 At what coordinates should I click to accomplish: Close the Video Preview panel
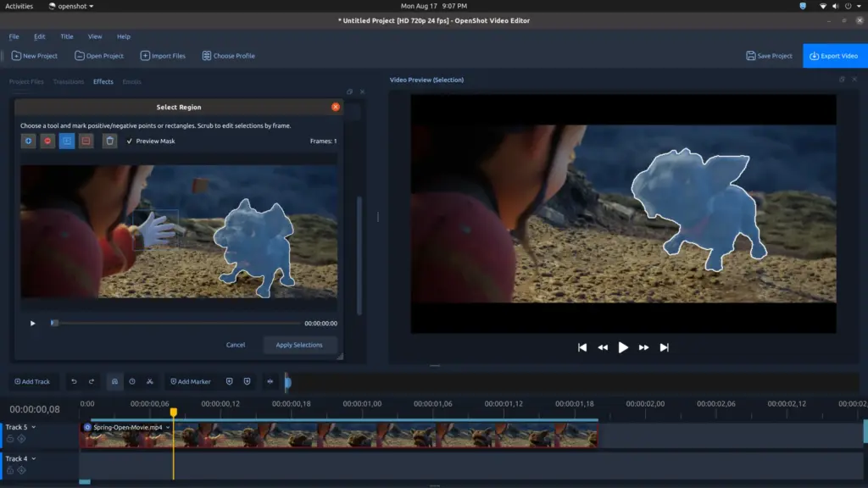pos(854,80)
